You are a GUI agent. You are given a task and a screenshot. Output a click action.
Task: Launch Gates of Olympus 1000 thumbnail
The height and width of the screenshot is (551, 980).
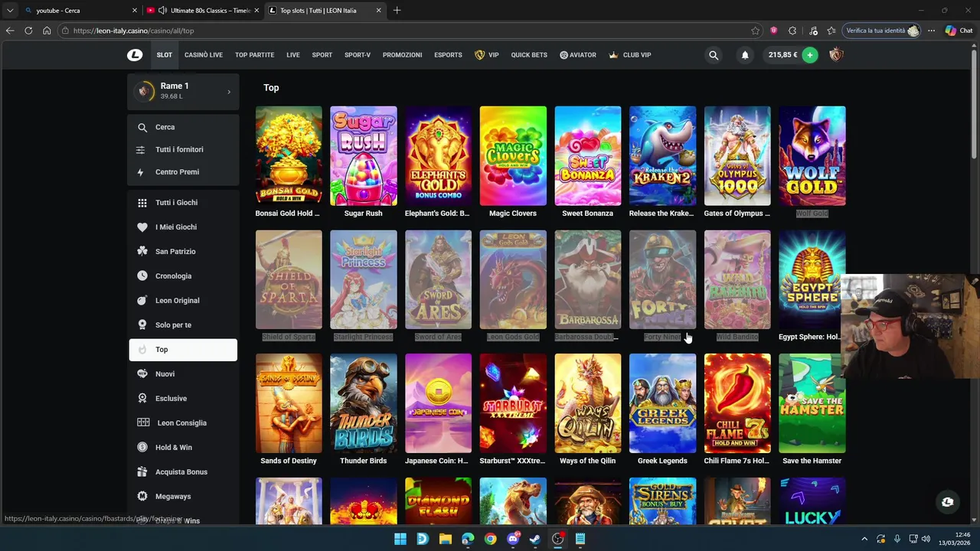pyautogui.click(x=737, y=156)
